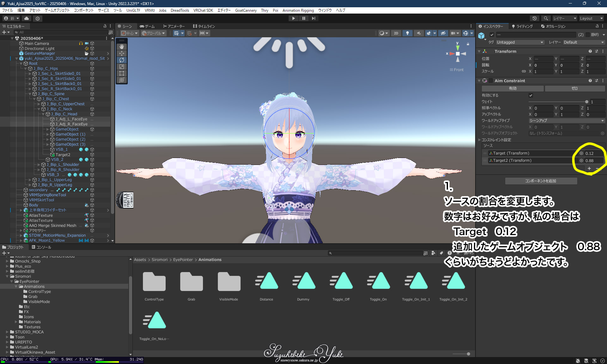The image size is (607, 364).
Task: Open object picker for Target (Transform) source
Action: pyautogui.click(x=581, y=153)
